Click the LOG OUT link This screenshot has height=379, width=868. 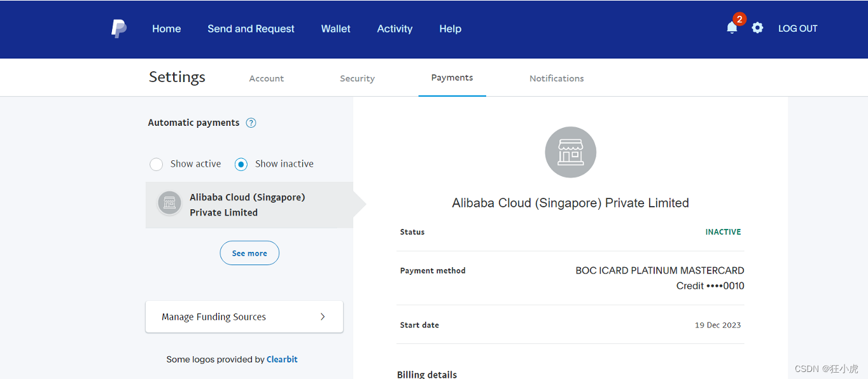point(798,29)
